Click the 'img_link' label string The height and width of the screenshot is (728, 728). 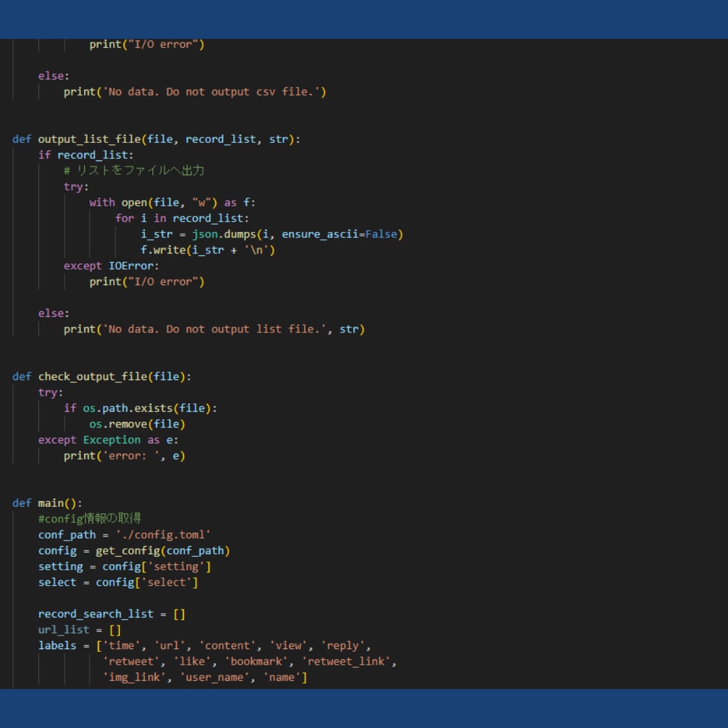click(134, 677)
